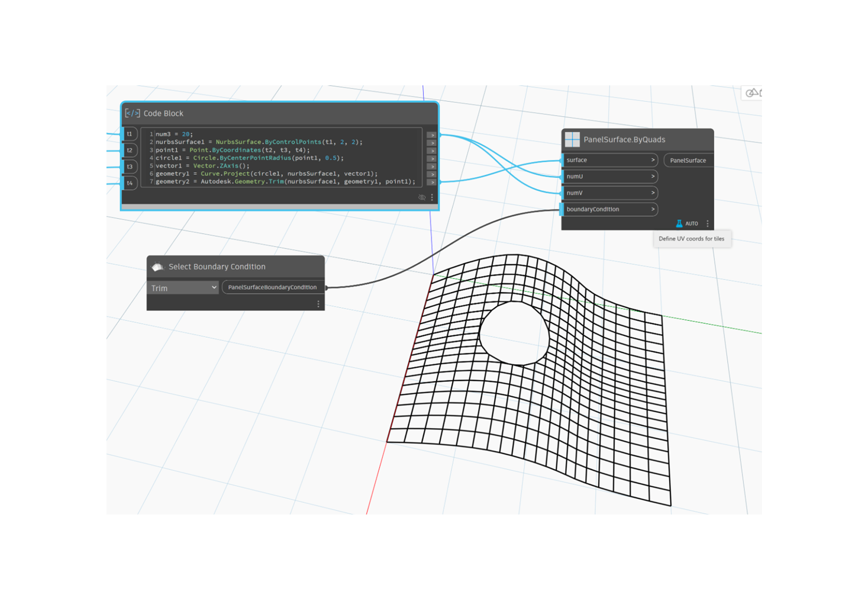Open the PanelSurface.ByQuads three-dot menu

(708, 223)
